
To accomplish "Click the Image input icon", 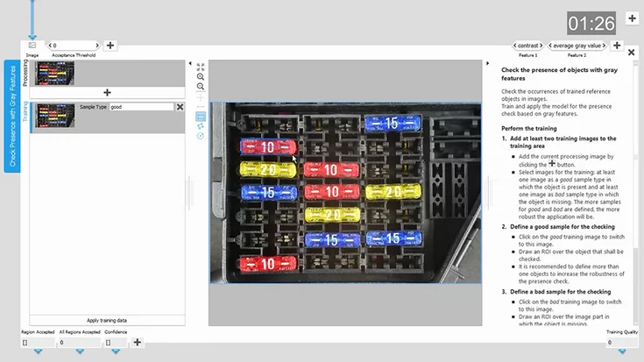I will point(32,45).
